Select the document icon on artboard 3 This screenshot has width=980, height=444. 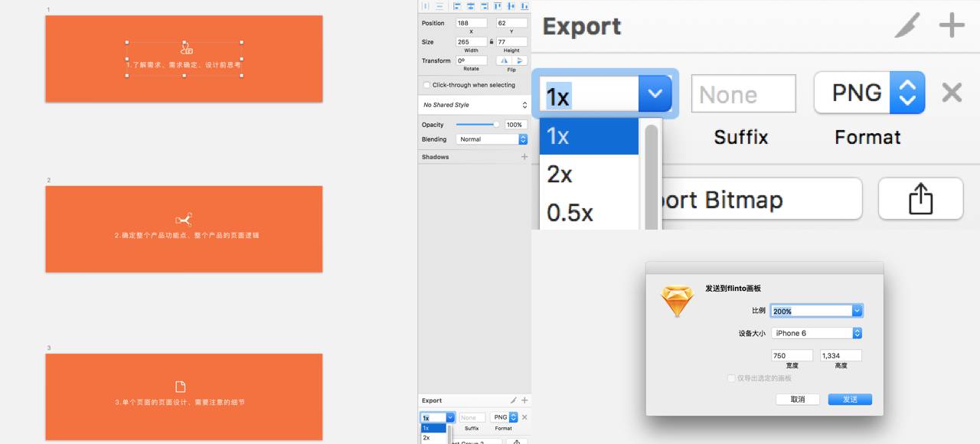point(181,387)
